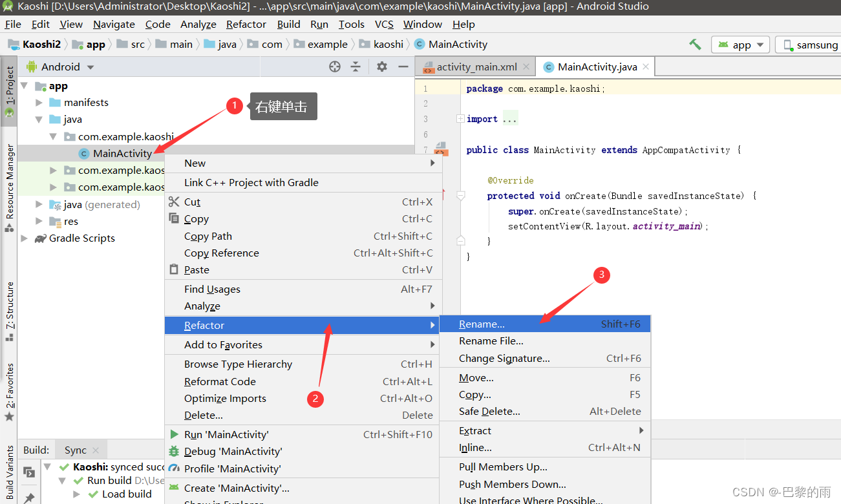Choose Rename File... in submenu
Viewport: 841px width, 504px height.
(x=545, y=341)
